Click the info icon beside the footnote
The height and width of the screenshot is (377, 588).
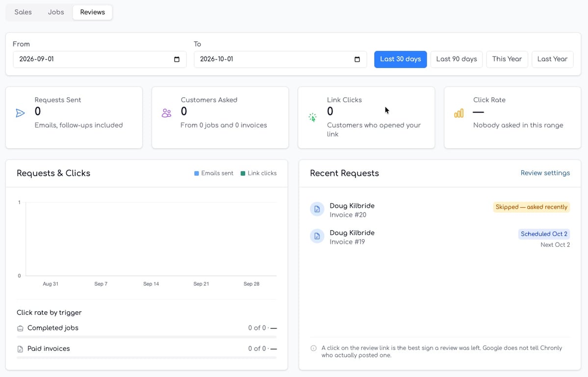click(313, 348)
